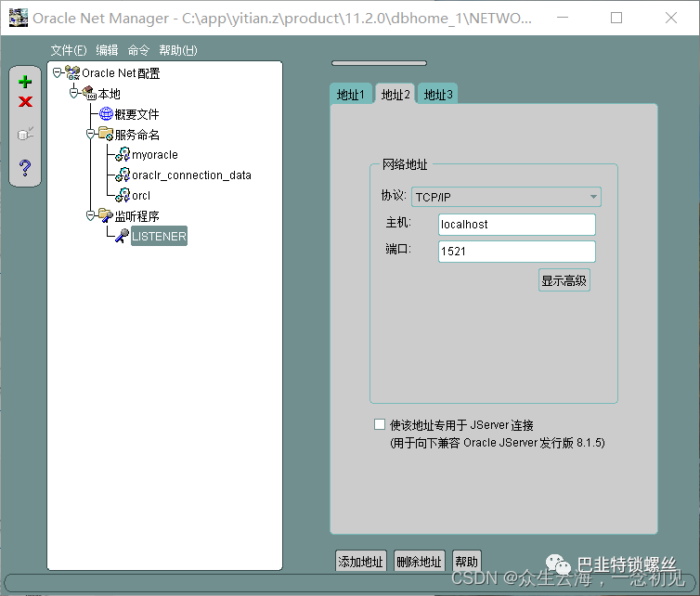The width and height of the screenshot is (700, 596).
Task: Click the orcl service icon
Action: pyautogui.click(x=123, y=195)
